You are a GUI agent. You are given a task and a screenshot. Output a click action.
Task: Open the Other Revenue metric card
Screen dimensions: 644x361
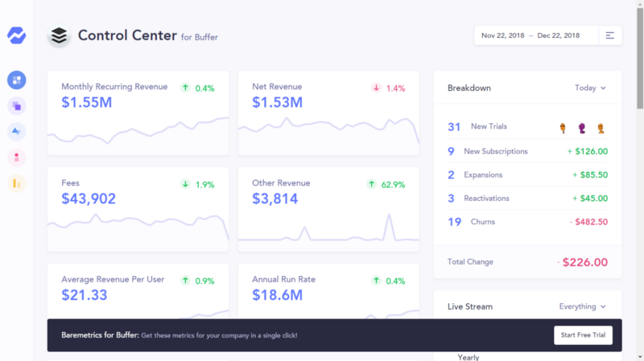pyautogui.click(x=328, y=209)
